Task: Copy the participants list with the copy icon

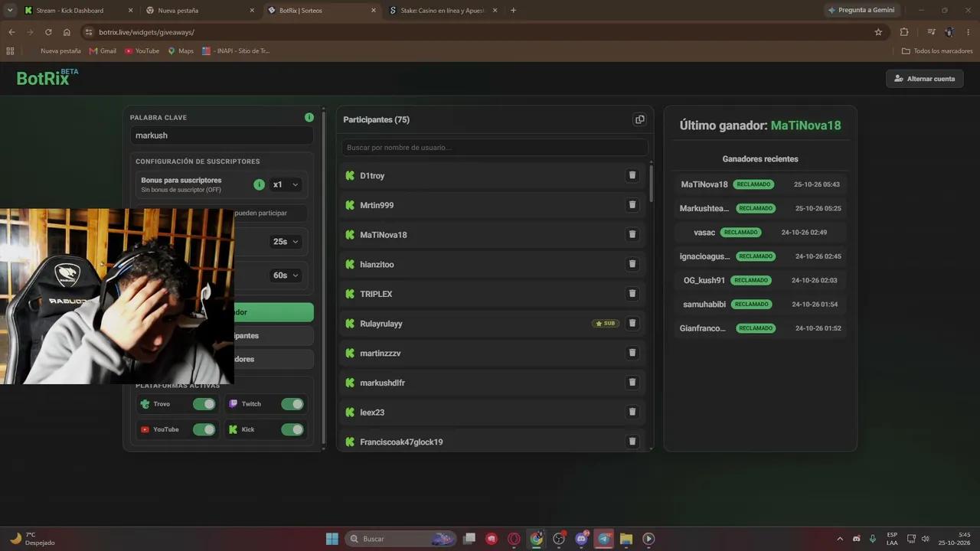Action: click(x=639, y=119)
